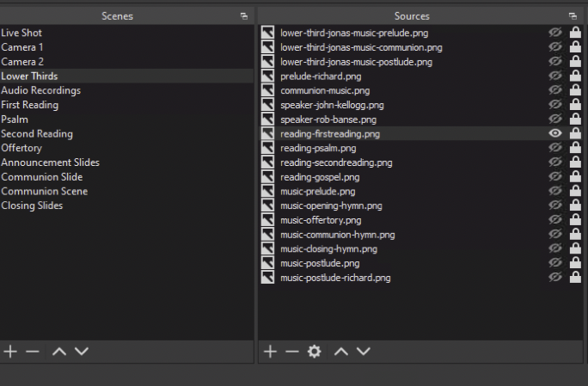Screen dimensions: 588x386
Task: Select First Reading scene
Action: point(126,105)
